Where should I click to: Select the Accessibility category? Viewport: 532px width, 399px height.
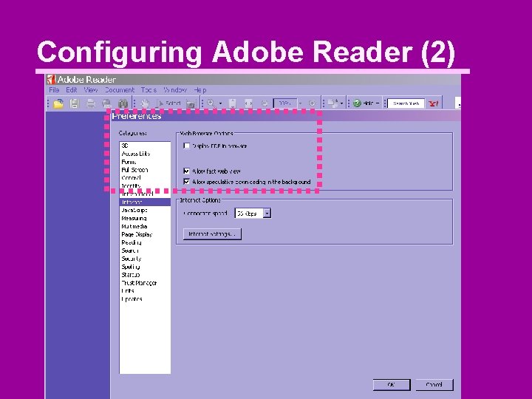pos(145,154)
